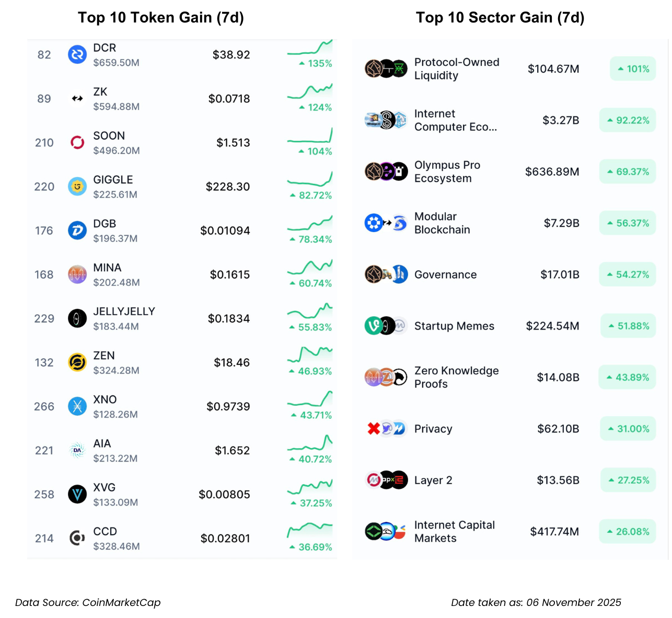The image size is (672, 618).
Task: Open the DigiByte DGB logo icon
Action: (77, 230)
